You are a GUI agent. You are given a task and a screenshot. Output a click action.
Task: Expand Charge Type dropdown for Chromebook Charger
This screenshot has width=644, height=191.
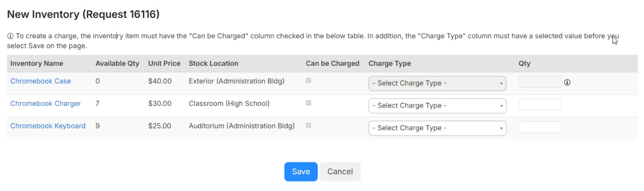pyautogui.click(x=437, y=106)
